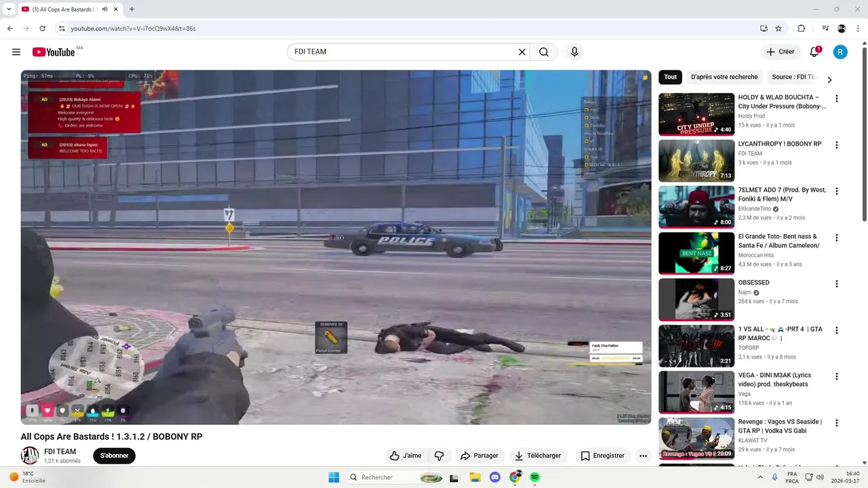The width and height of the screenshot is (868, 488).
Task: Open the OBSESSED thumbnail
Action: 696,300
